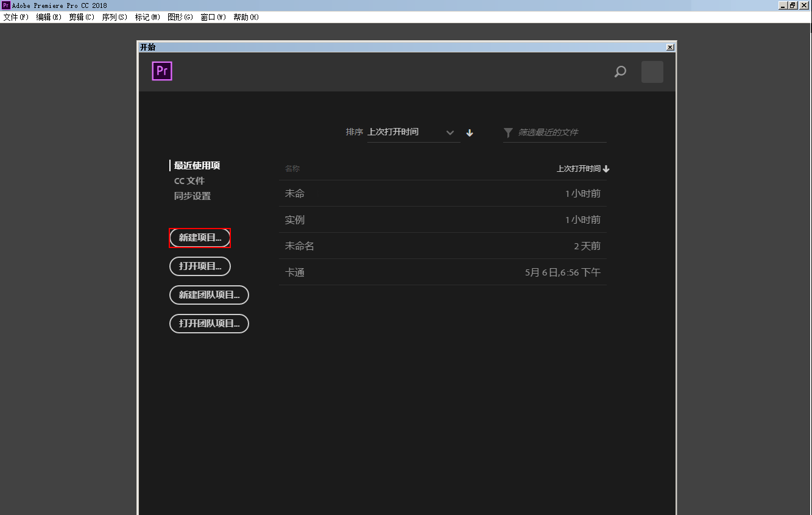Open the 序列 menu
This screenshot has width=812, height=515.
[115, 17]
